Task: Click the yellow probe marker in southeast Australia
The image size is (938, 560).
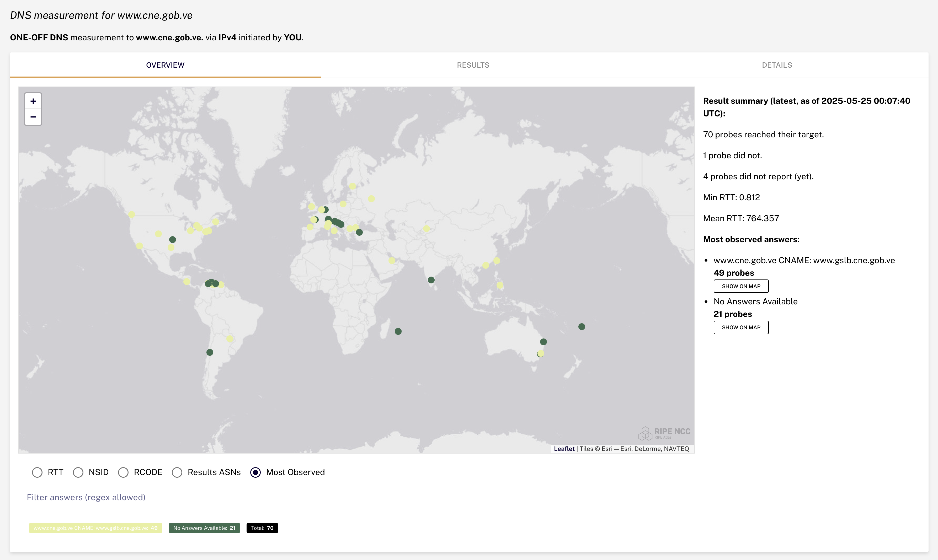Action: tap(541, 354)
